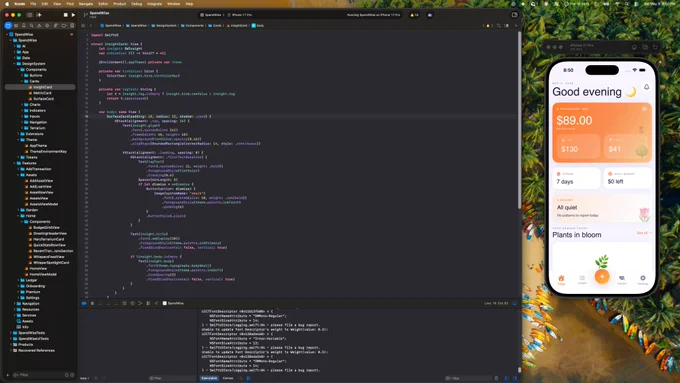Expand the Garden folder
Viewport: 680px width, 383px height.
(18, 210)
